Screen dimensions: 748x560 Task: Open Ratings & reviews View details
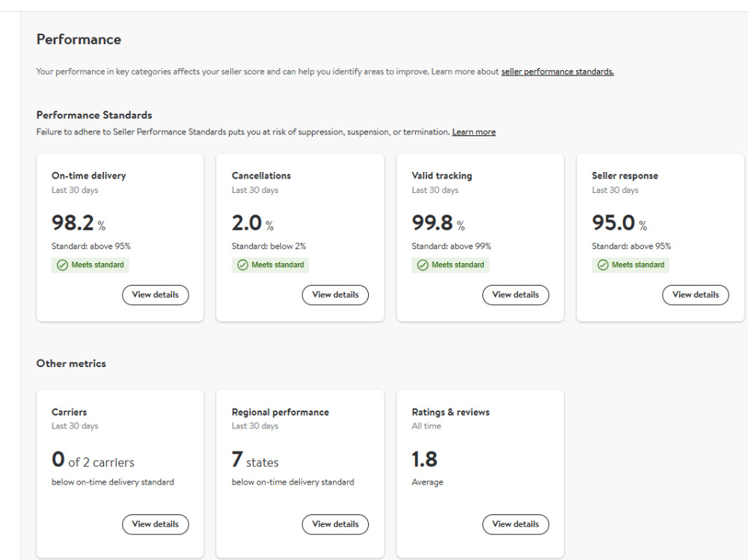coord(515,524)
